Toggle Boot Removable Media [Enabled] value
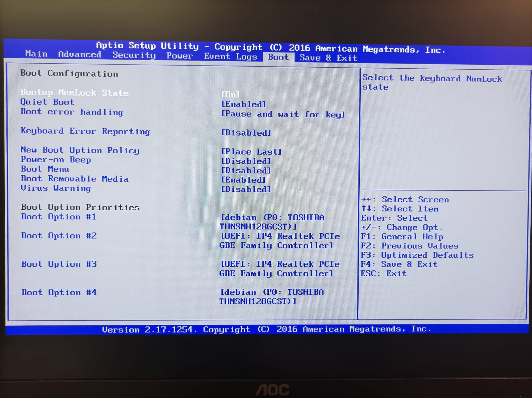 pyautogui.click(x=244, y=180)
